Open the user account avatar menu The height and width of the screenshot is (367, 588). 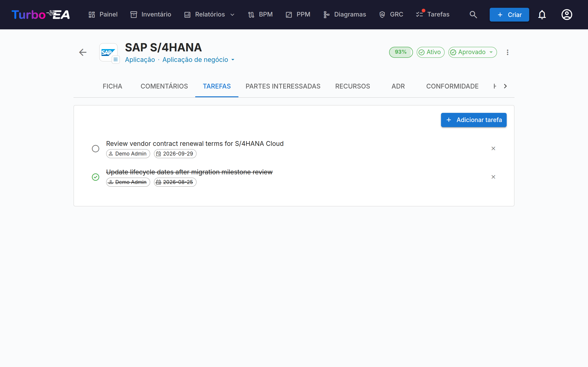[567, 14]
